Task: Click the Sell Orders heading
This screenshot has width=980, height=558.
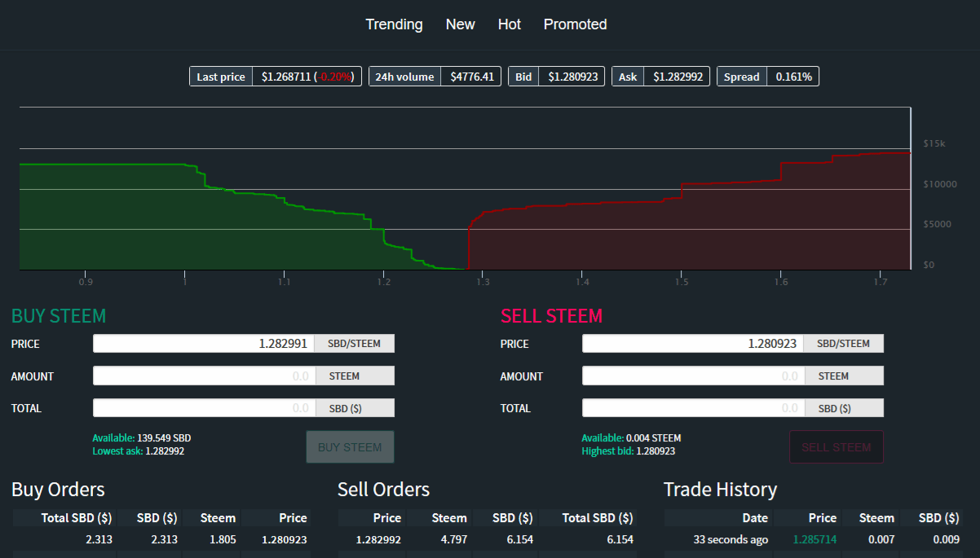Action: [x=383, y=490]
